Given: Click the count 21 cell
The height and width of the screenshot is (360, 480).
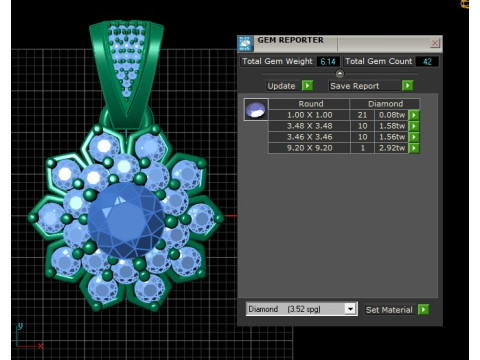Looking at the screenshot, I should point(362,115).
